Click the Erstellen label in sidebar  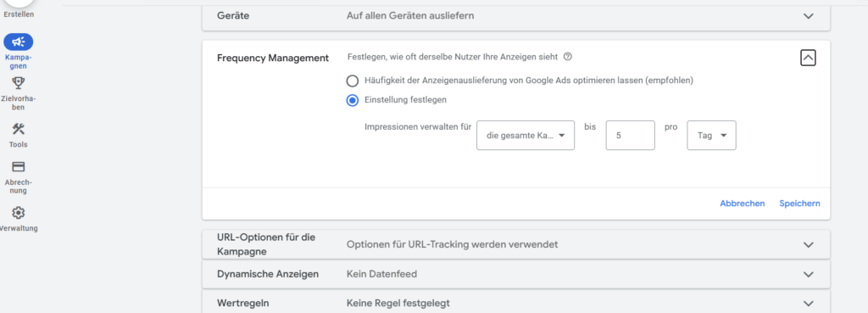click(19, 14)
